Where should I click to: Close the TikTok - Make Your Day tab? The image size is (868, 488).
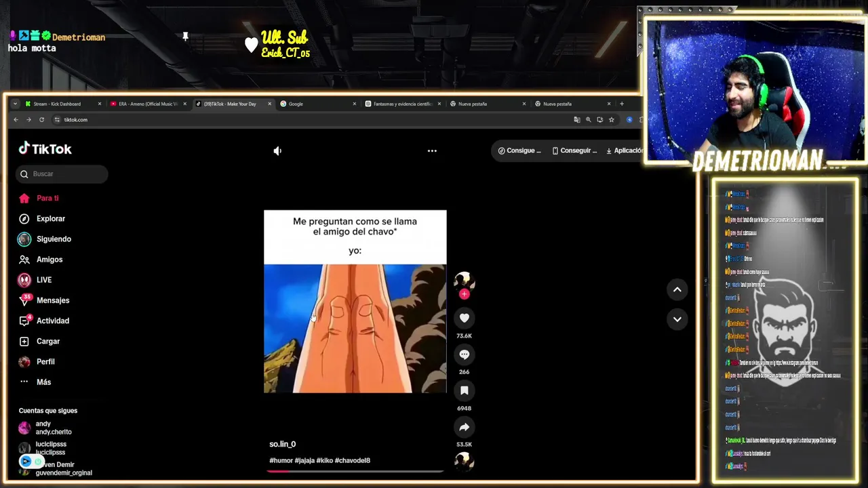[x=269, y=104]
